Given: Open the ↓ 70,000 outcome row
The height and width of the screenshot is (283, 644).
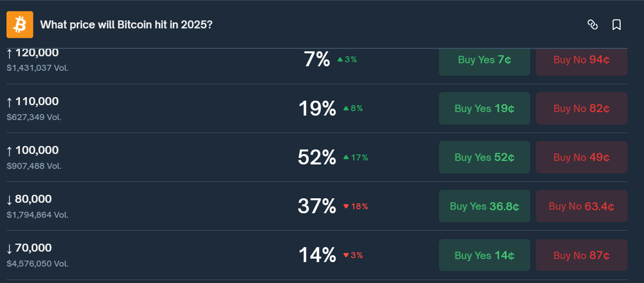Looking at the screenshot, I should point(33,248).
